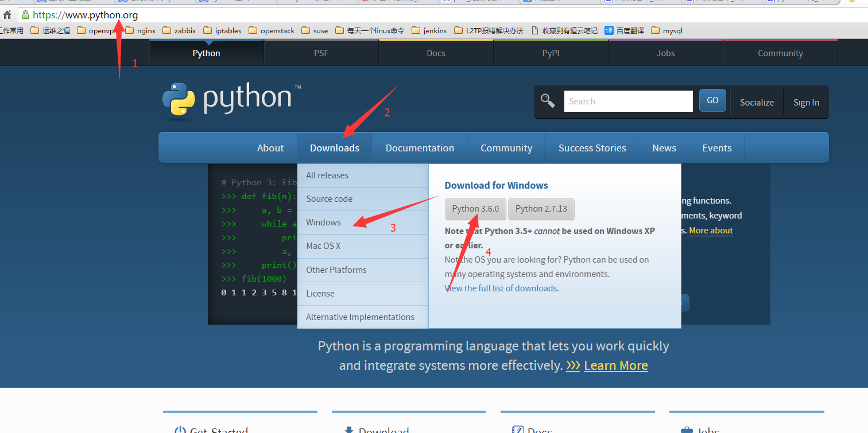Download Python 3.6.0 for Windows
The height and width of the screenshot is (433, 868).
coord(475,209)
